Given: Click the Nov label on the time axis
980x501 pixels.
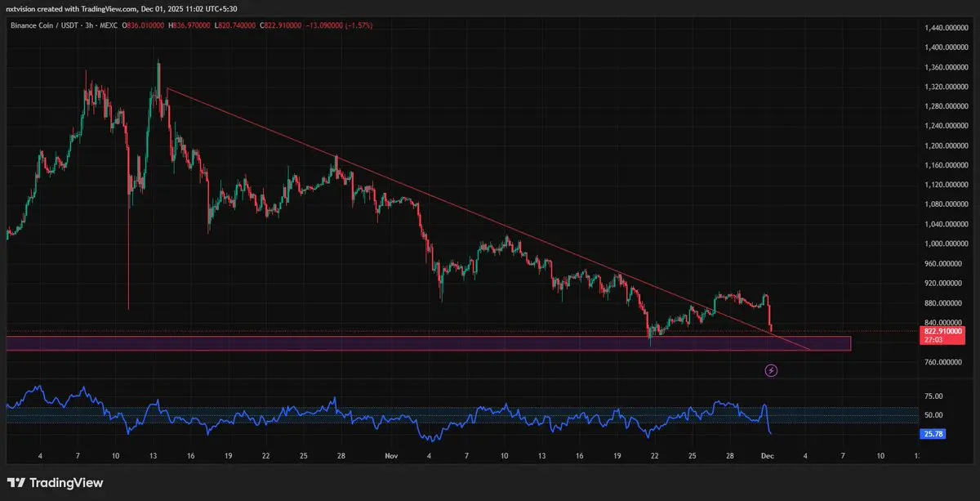Looking at the screenshot, I should [391, 454].
